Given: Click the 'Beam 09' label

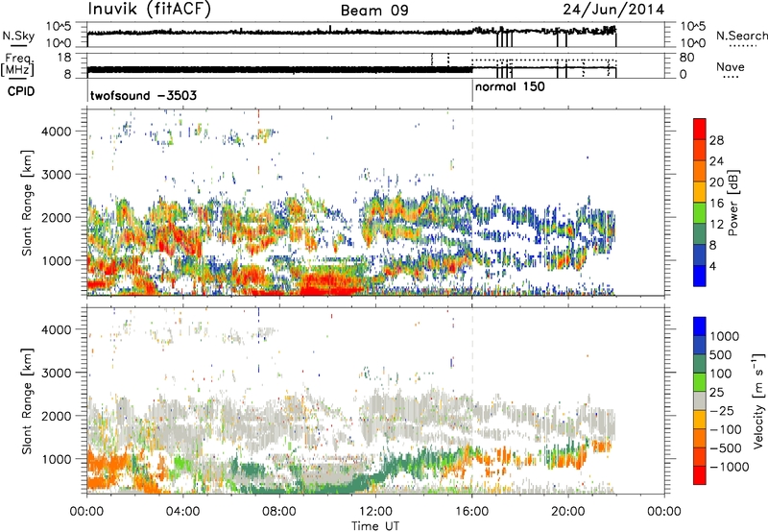Looking at the screenshot, I should coord(374,11).
